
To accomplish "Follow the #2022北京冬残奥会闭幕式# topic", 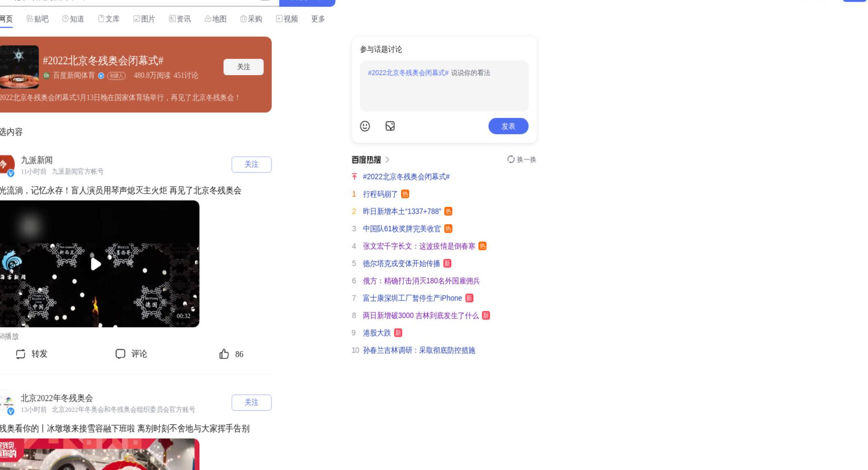I will pyautogui.click(x=244, y=67).
